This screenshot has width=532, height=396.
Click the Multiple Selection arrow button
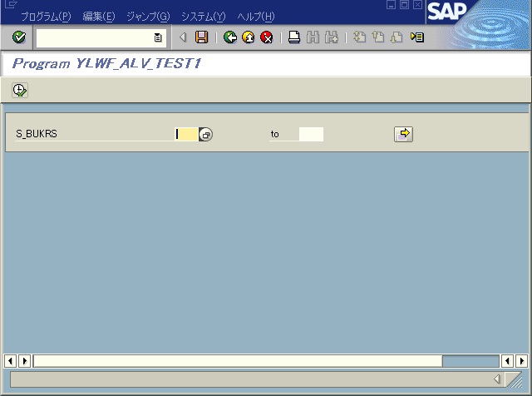pos(403,134)
